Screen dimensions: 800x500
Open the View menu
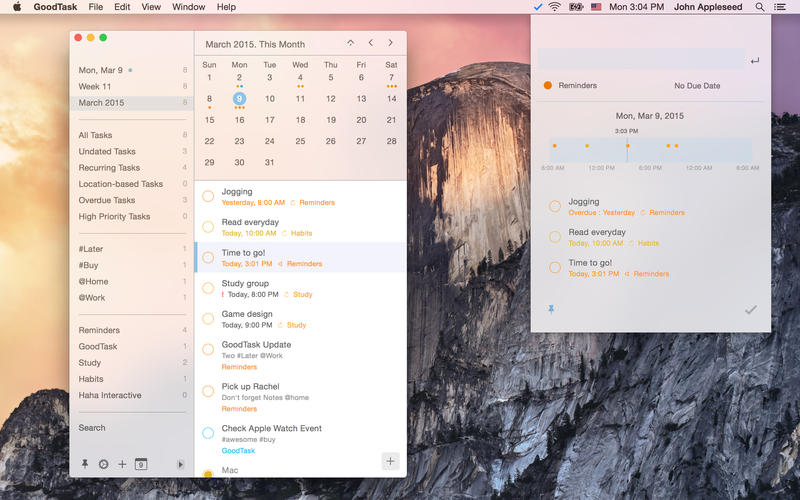point(151,7)
